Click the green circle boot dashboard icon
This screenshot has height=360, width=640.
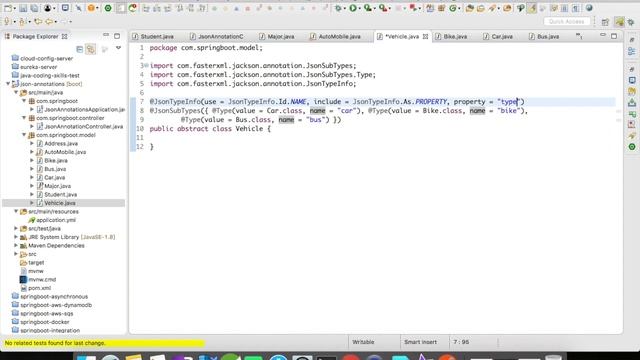pyautogui.click(x=108, y=8)
